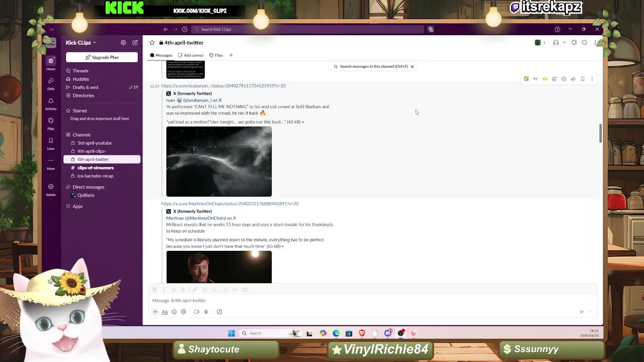
Task: Open DMs in the Slack sidebar
Action: tap(51, 83)
